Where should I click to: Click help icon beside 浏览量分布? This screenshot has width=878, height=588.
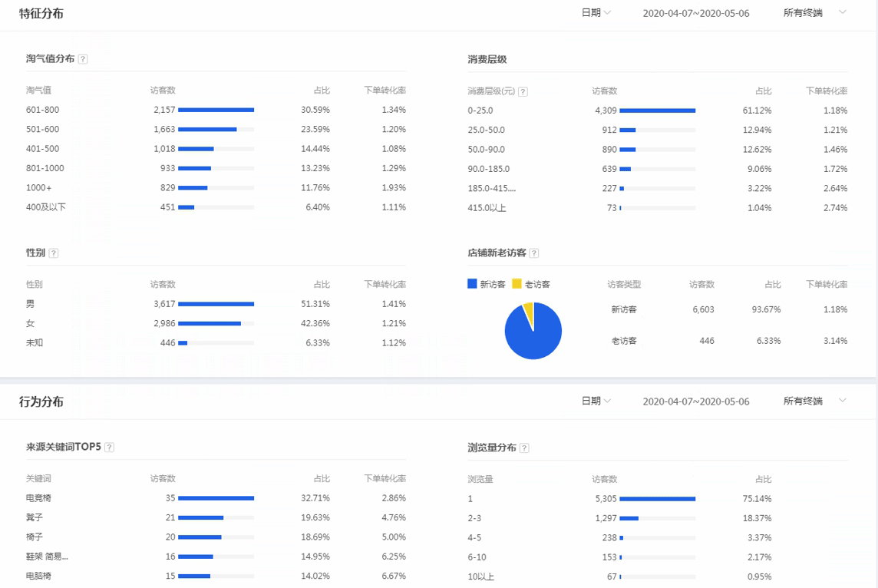click(x=524, y=448)
